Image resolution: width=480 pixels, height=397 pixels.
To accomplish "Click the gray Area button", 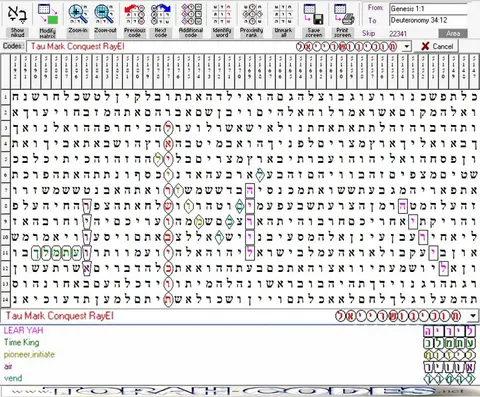I will click(453, 33).
